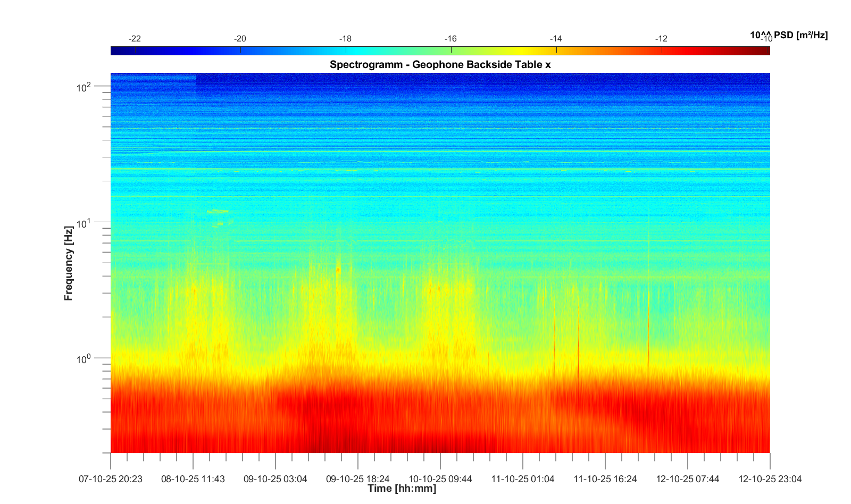Click the 08-10-25 11:43 time tick label
The width and height of the screenshot is (851, 504).
193,479
